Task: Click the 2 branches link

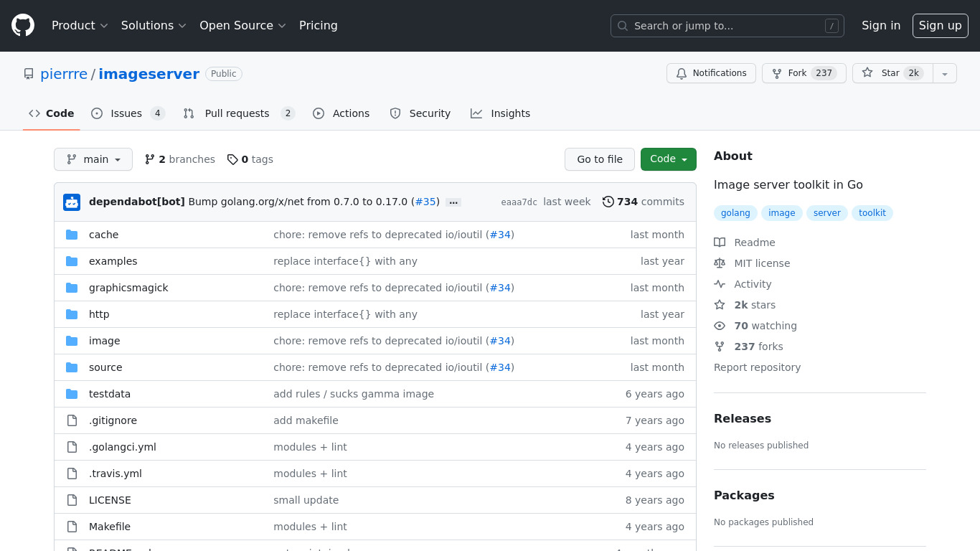Action: click(180, 159)
